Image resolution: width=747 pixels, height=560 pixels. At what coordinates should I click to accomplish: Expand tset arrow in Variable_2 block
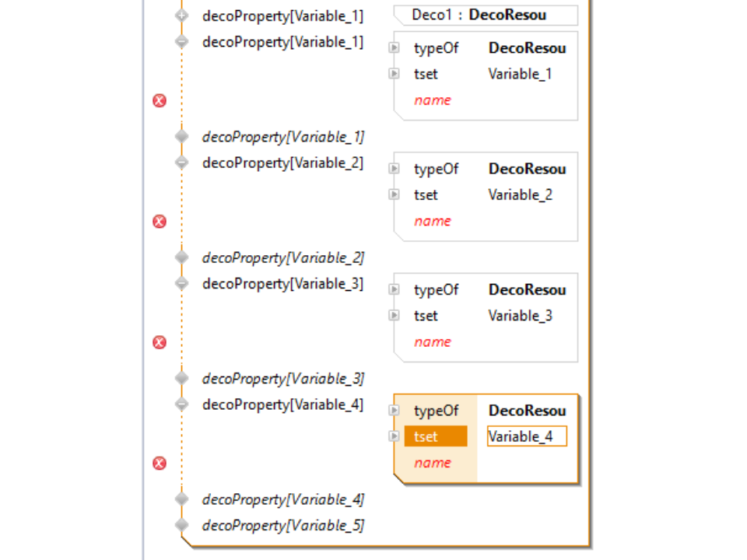tap(395, 194)
